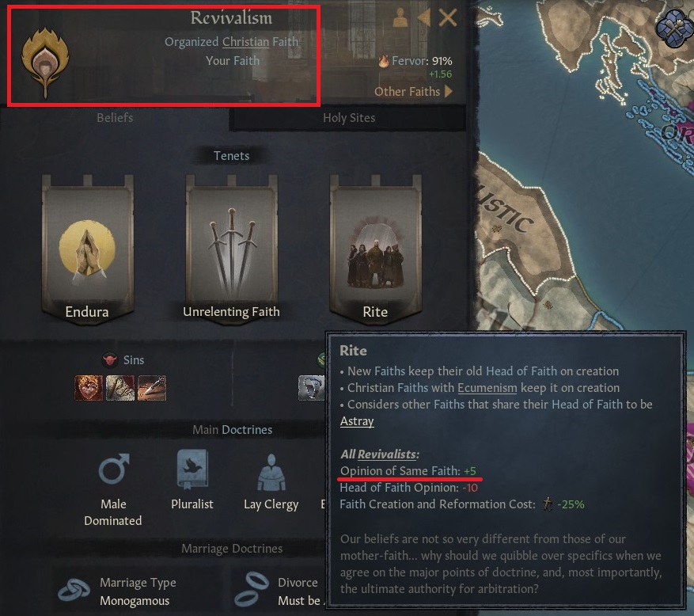Close the faith window with X

(447, 18)
